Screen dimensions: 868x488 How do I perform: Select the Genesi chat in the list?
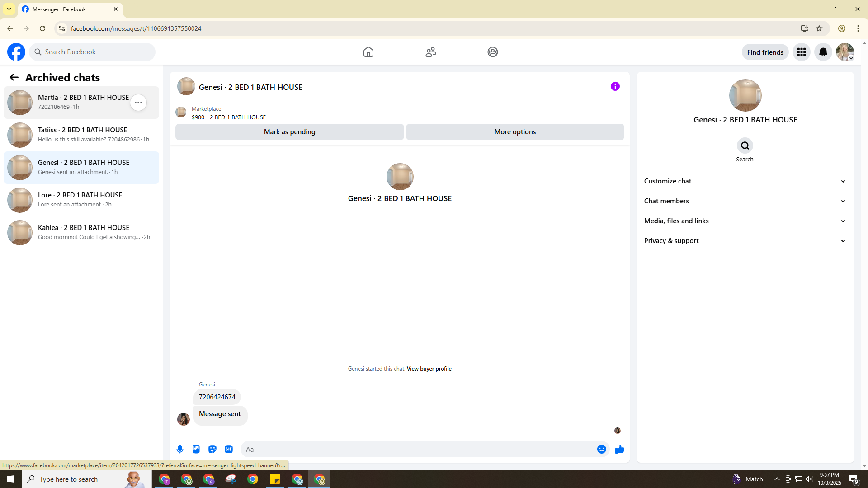[81, 168]
